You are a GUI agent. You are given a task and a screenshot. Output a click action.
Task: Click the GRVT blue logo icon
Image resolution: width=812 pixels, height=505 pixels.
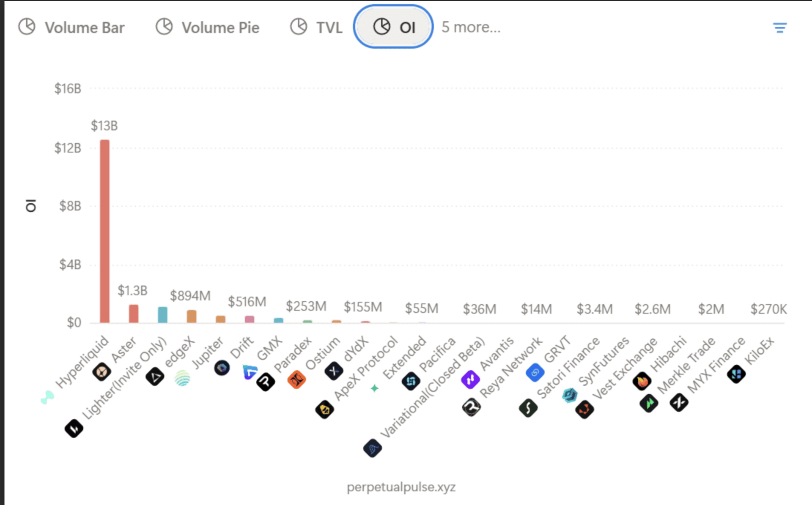pyautogui.click(x=535, y=372)
